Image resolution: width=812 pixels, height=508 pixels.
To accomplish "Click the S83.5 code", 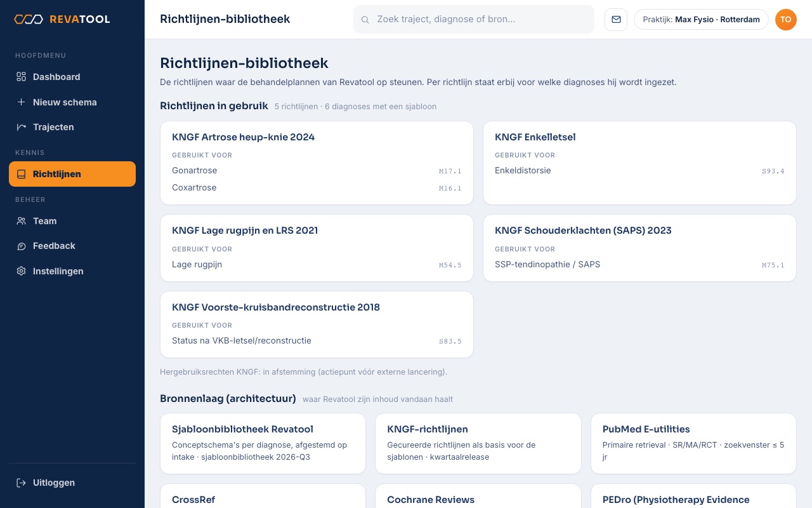I will click(450, 342).
